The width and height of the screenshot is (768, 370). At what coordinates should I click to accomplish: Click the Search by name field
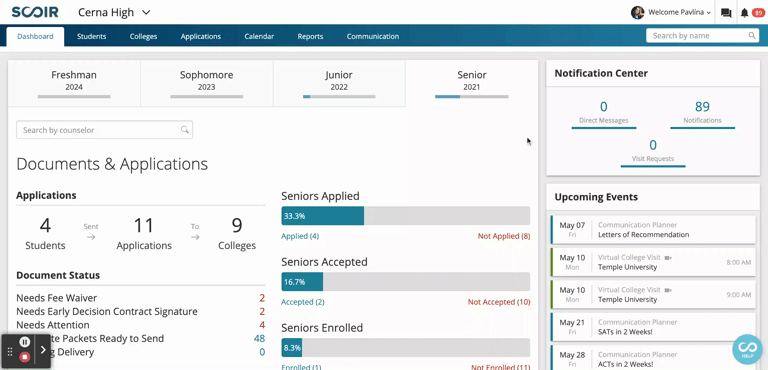point(702,36)
